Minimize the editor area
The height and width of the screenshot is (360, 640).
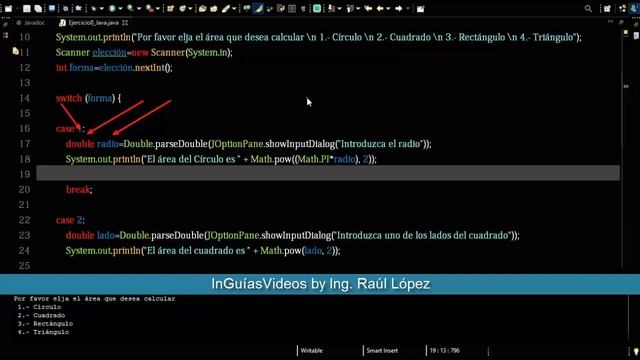point(610,21)
